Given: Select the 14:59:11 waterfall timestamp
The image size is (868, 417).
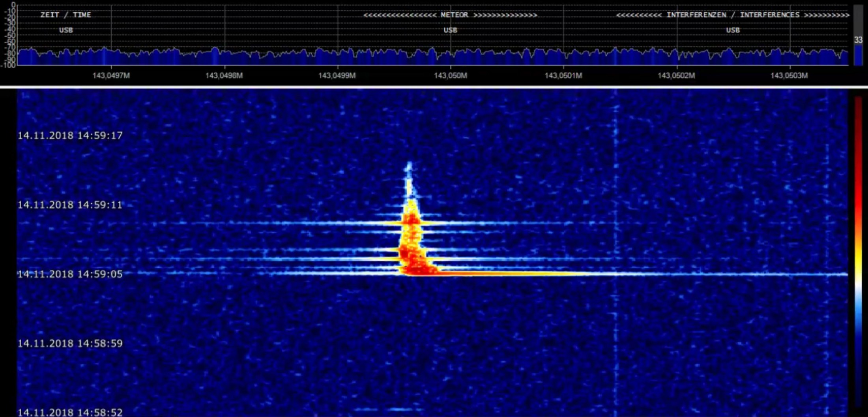Looking at the screenshot, I should click(70, 205).
